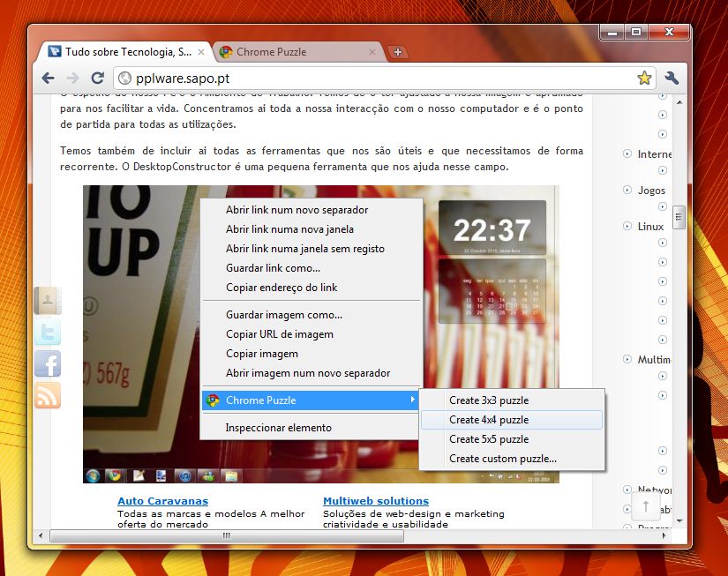Open the Auto Caravanas ad link
The image size is (728, 576).
162,501
